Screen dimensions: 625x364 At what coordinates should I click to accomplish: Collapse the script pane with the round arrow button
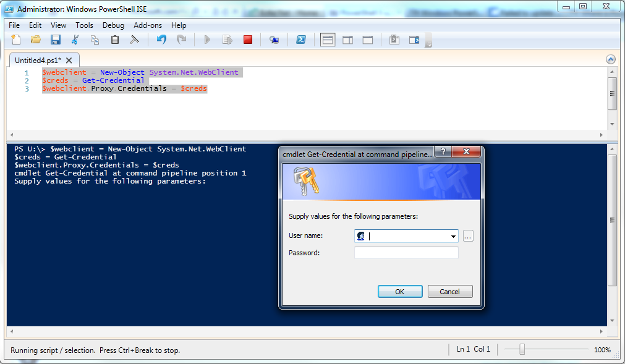click(x=610, y=59)
